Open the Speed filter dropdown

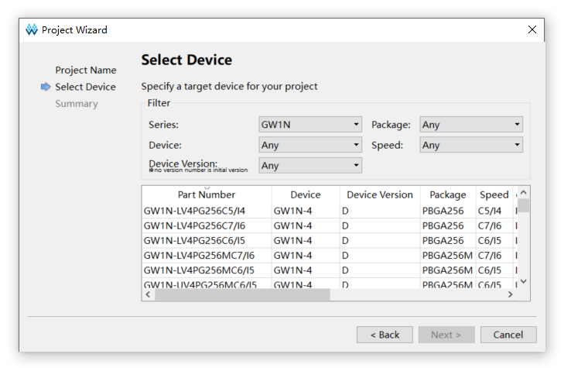(471, 145)
